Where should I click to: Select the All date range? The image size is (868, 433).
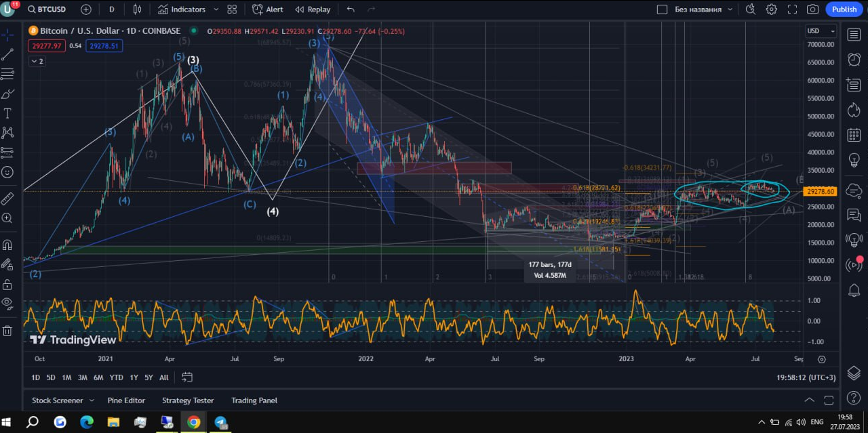click(x=163, y=377)
